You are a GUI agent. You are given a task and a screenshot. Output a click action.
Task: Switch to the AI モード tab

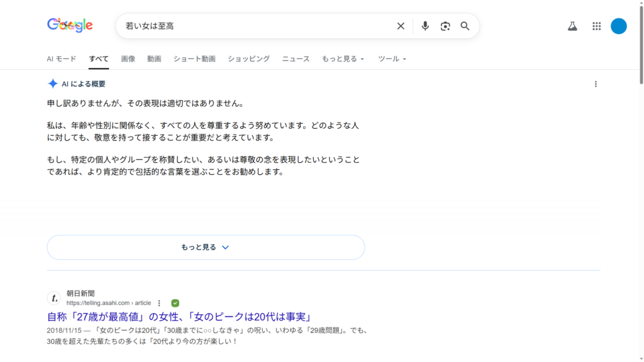pos(62,59)
